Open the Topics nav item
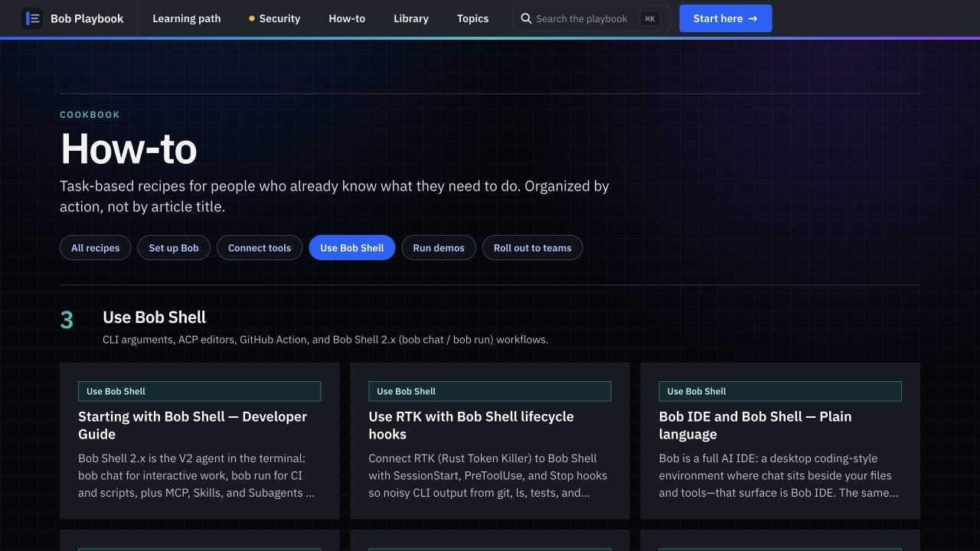 point(472,18)
